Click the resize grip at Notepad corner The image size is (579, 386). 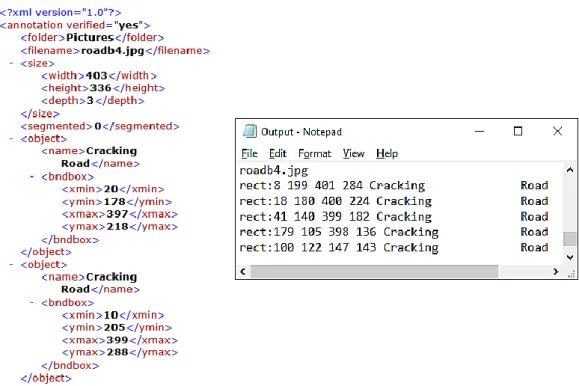coord(571,273)
